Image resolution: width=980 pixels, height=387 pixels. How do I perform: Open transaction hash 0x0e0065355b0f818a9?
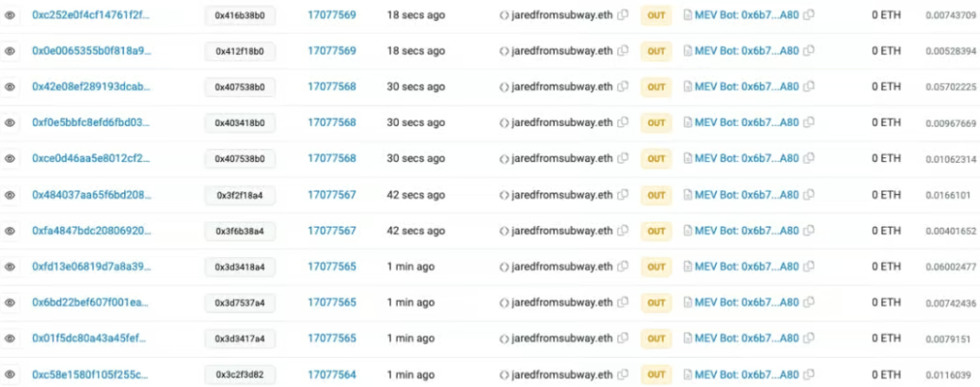pos(91,52)
